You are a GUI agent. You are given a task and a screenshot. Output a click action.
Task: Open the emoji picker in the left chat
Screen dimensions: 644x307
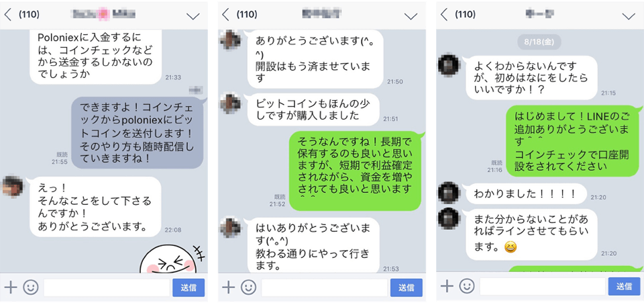pos(31,288)
